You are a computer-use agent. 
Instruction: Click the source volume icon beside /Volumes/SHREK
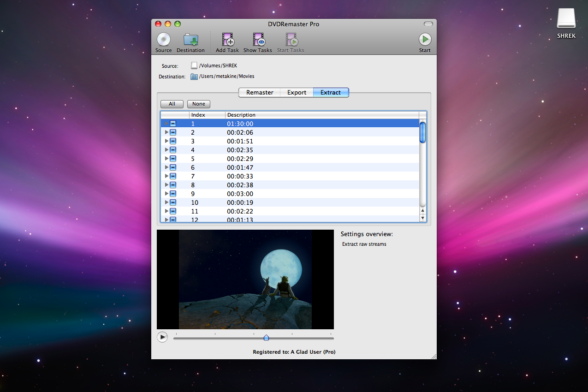(x=194, y=66)
